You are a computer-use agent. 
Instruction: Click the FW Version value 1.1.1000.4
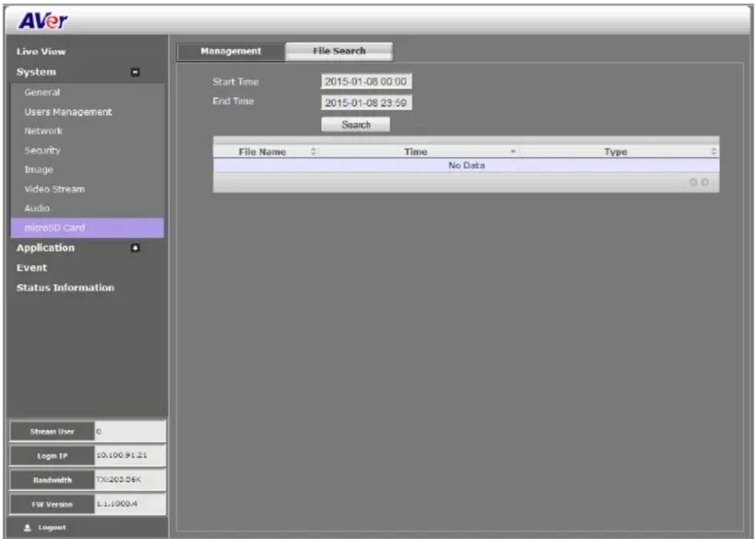tap(129, 504)
